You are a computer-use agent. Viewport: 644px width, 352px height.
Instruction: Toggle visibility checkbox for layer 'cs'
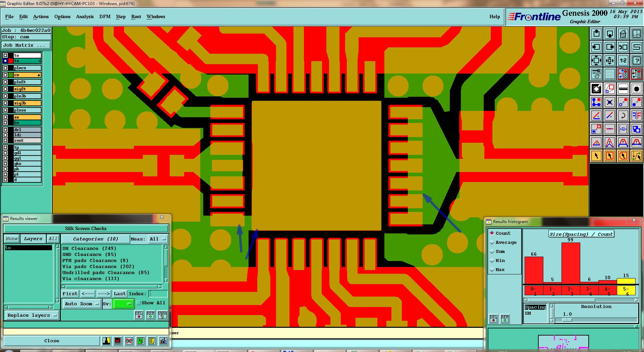pyautogui.click(x=5, y=75)
